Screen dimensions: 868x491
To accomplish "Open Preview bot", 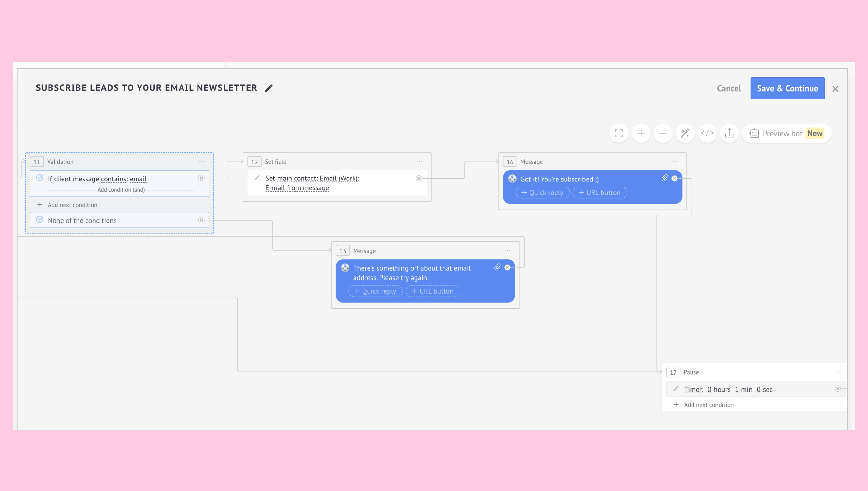I will click(786, 134).
